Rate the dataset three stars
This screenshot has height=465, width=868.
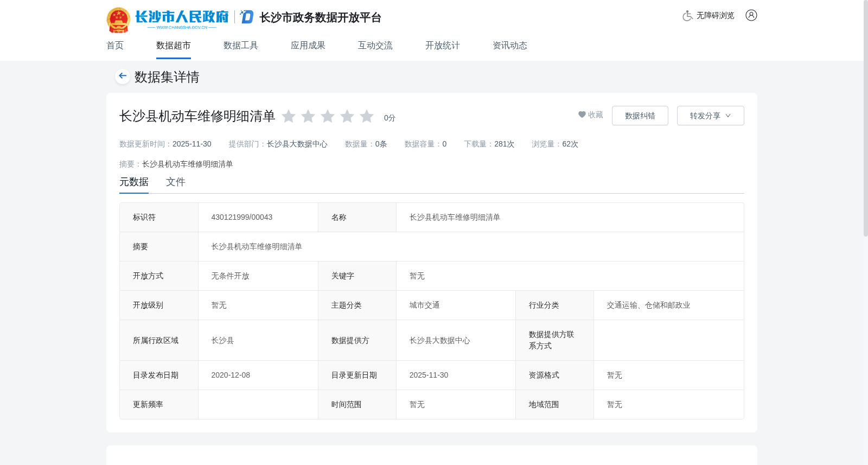point(328,116)
